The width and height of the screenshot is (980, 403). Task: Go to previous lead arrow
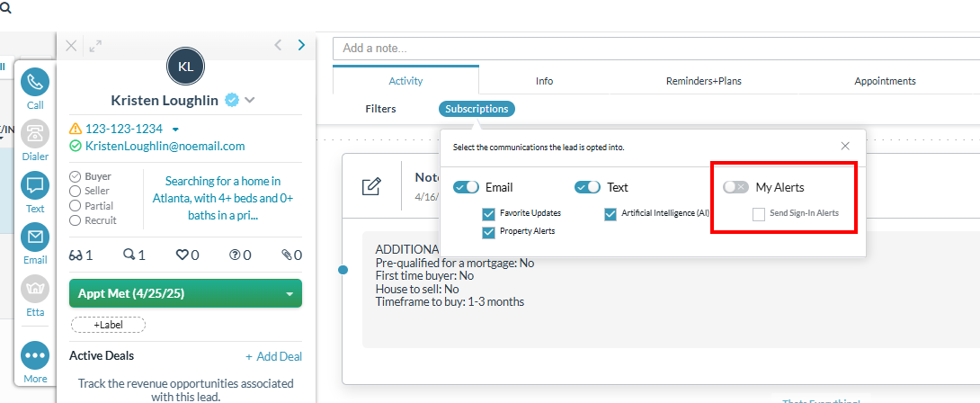click(x=278, y=45)
